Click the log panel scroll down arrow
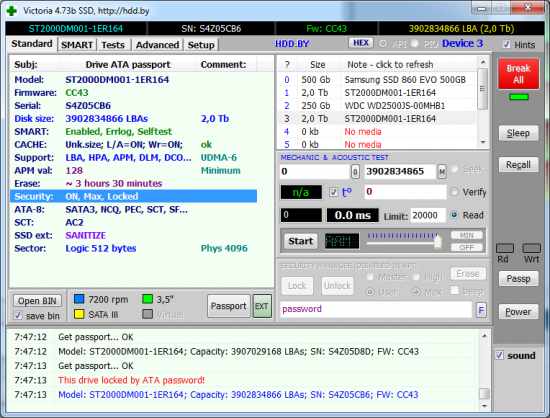The width and height of the screenshot is (550, 418). [484, 406]
